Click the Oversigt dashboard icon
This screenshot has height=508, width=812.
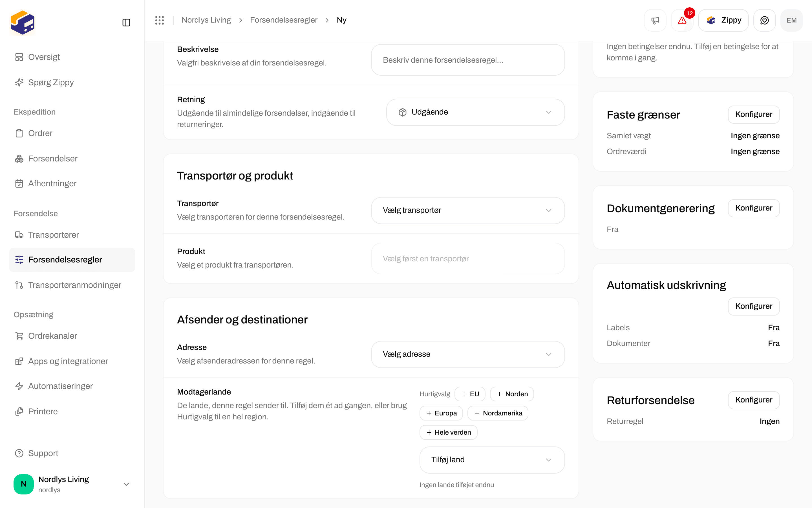[19, 57]
